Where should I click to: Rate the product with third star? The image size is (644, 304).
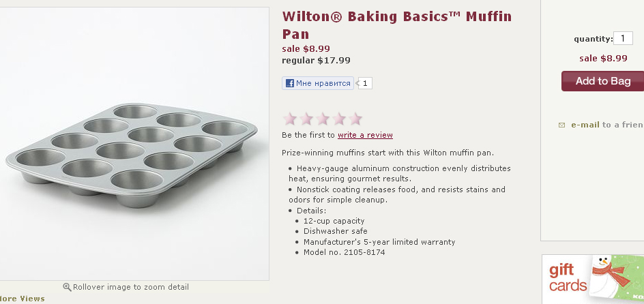click(x=323, y=119)
